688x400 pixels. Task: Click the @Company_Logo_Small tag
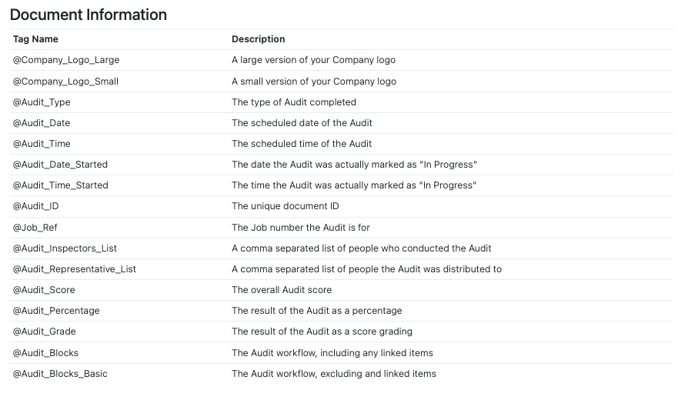click(66, 82)
